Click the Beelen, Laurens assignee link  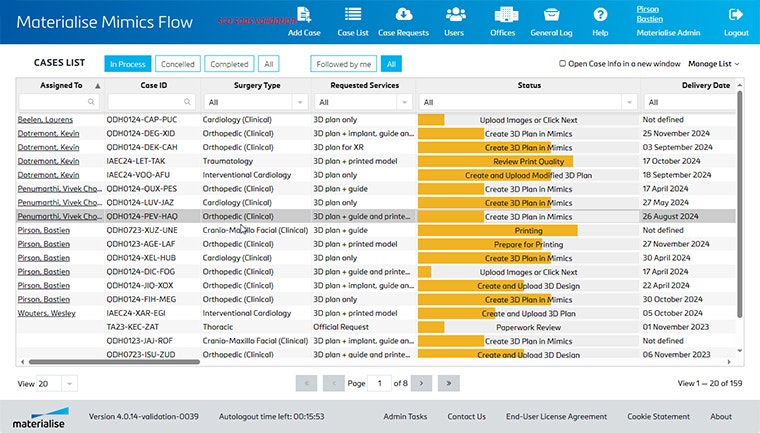coord(45,119)
